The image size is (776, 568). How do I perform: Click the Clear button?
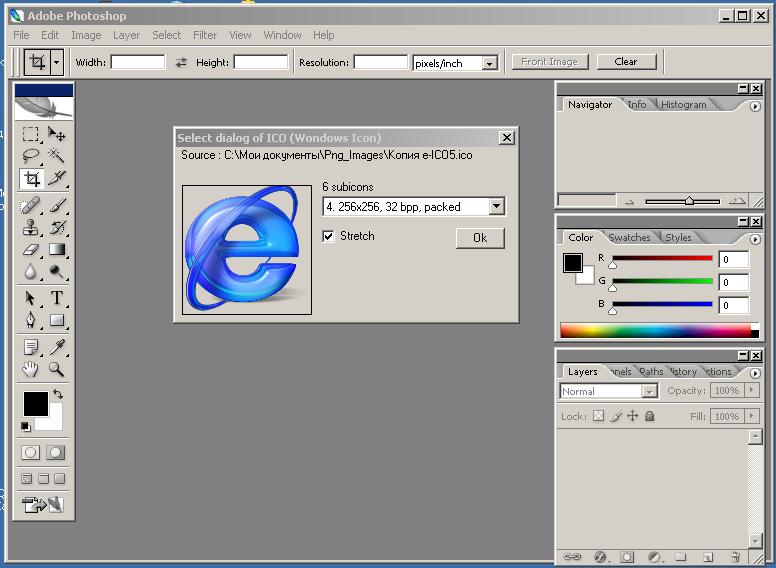[x=626, y=62]
